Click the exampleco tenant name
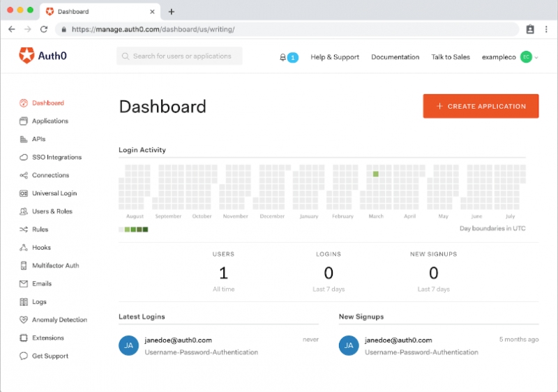Image resolution: width=558 pixels, height=392 pixels. coord(499,57)
